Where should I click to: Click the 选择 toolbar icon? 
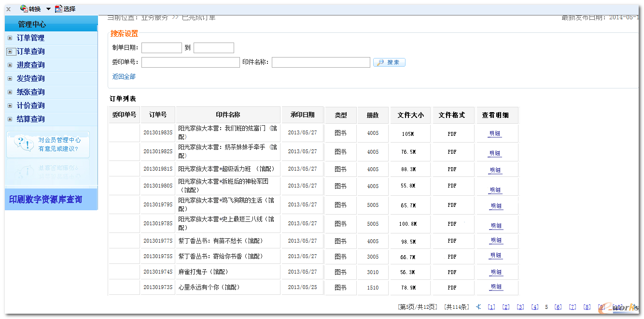click(x=58, y=9)
